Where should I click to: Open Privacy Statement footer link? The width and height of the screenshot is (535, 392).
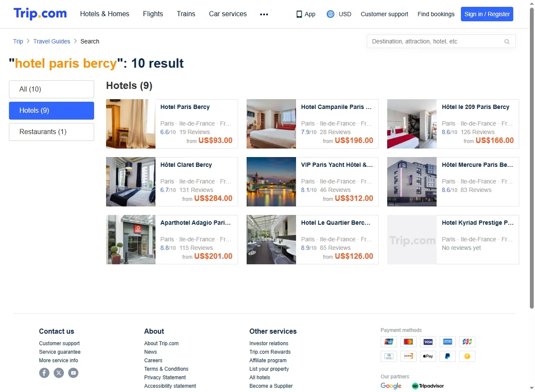(x=165, y=378)
